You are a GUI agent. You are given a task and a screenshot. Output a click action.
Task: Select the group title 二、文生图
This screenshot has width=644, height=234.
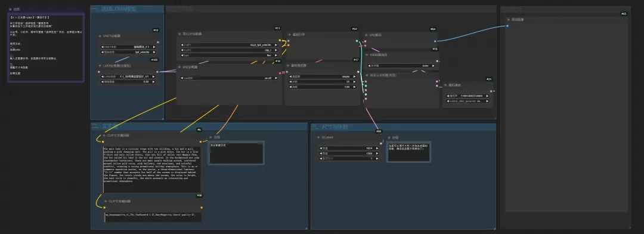105,127
